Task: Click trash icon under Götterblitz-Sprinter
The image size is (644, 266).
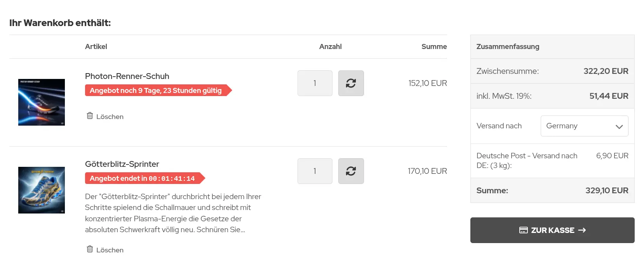Action: click(90, 249)
